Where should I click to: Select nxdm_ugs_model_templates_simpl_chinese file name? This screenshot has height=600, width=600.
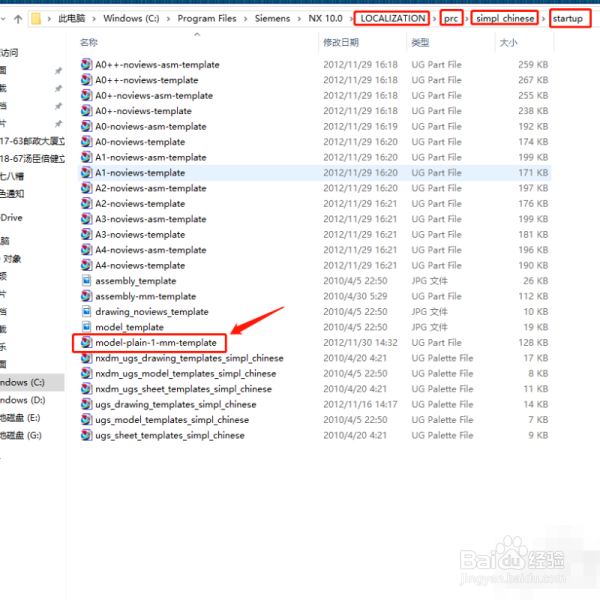click(186, 373)
